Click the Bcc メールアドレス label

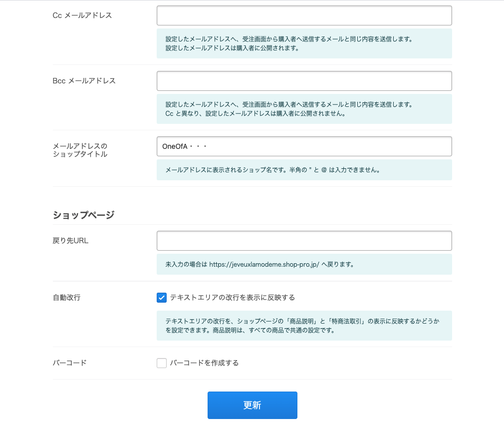pos(84,80)
